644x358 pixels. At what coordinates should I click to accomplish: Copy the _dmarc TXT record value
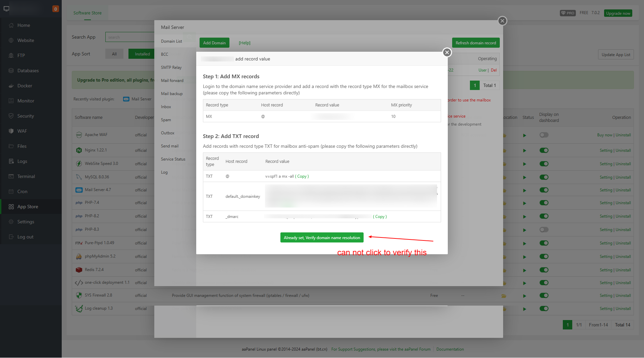pyautogui.click(x=380, y=217)
